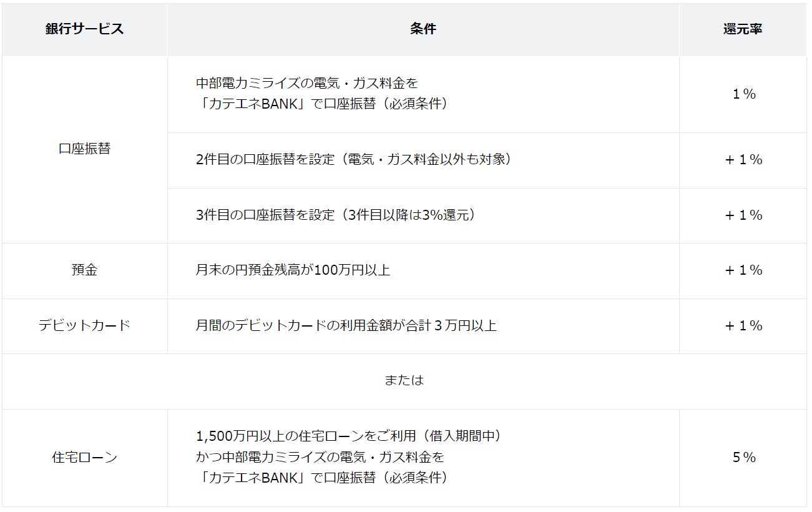Click the 月間のデビットカードの利用金額 condition text
The width and height of the screenshot is (812, 512).
pyautogui.click(x=346, y=326)
